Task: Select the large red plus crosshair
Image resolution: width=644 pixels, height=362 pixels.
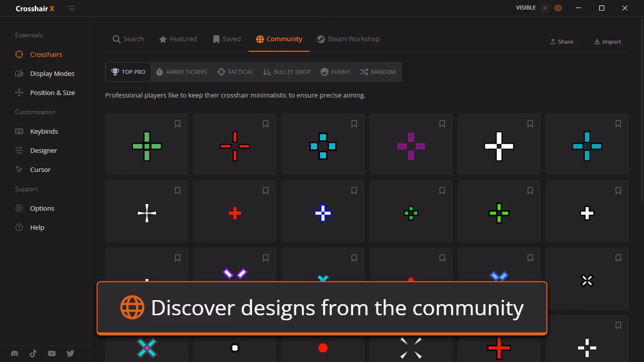Action: point(499,348)
